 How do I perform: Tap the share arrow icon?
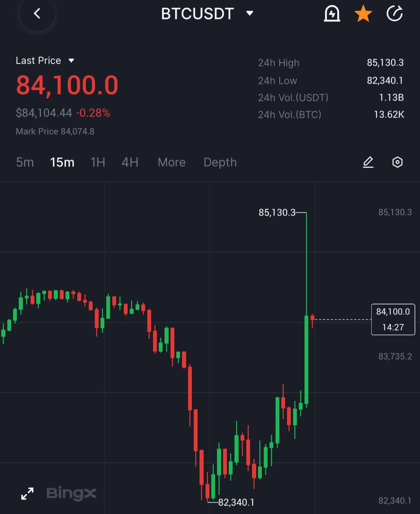394,14
